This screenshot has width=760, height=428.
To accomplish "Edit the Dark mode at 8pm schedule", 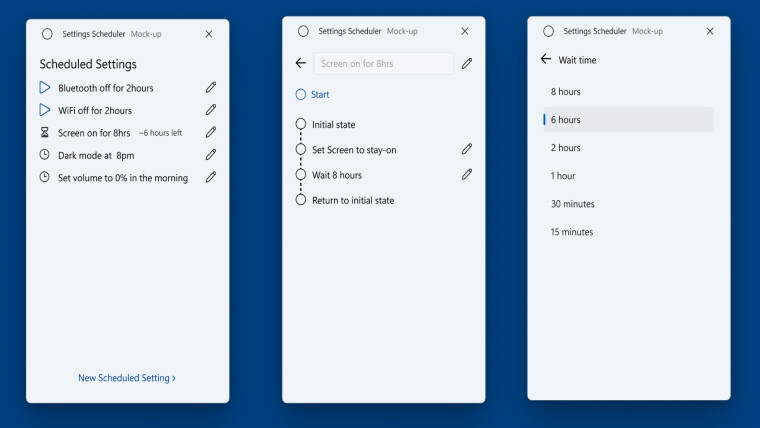I will (211, 155).
